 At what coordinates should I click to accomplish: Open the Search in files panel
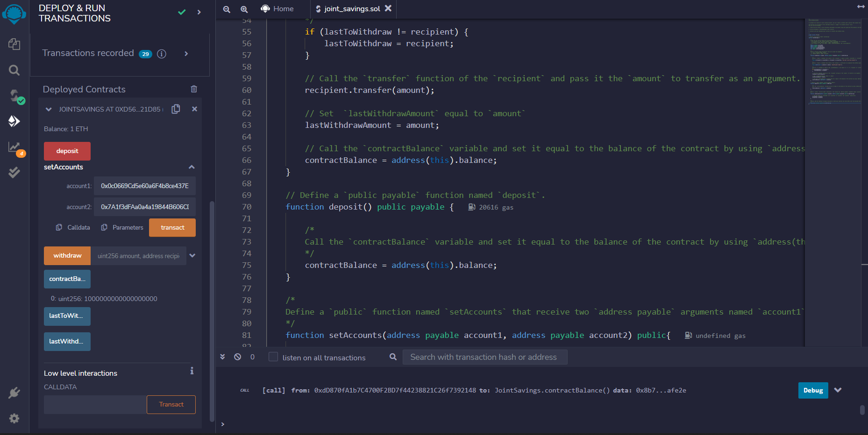click(x=14, y=70)
